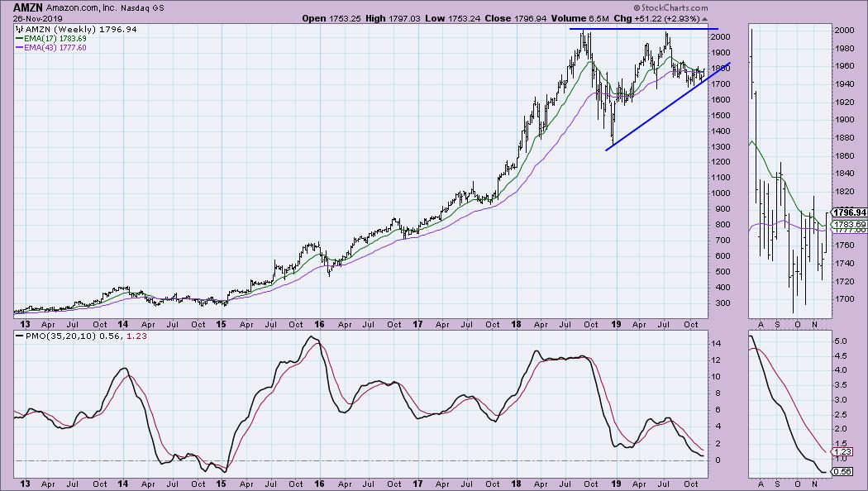
Task: Click the 14 level on main PMO axis
Action: 716,343
